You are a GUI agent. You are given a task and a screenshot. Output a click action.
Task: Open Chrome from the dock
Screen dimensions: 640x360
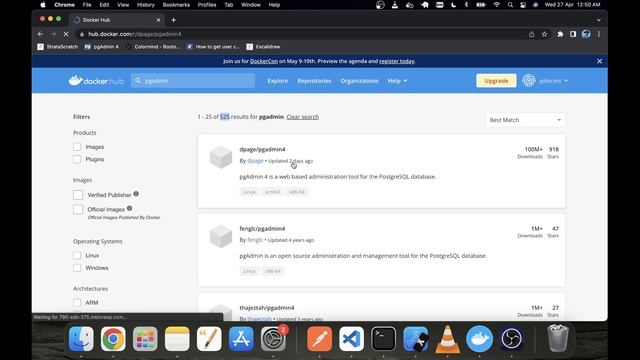pos(113,339)
